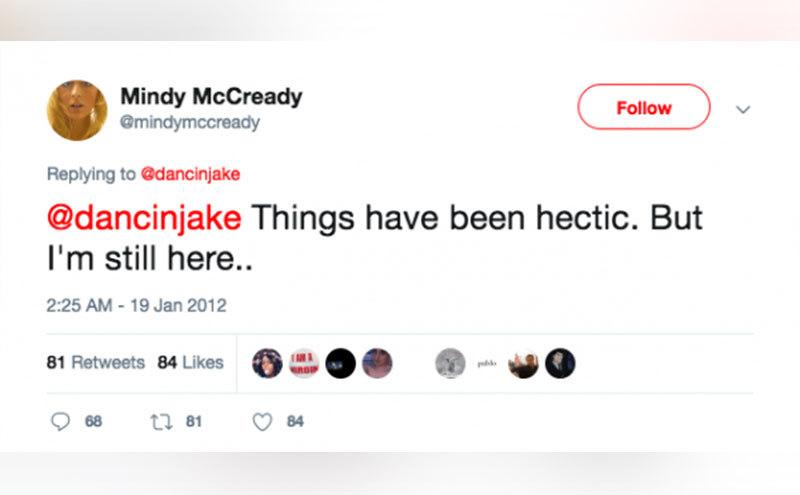Like the tweet with the heart icon

(x=262, y=422)
